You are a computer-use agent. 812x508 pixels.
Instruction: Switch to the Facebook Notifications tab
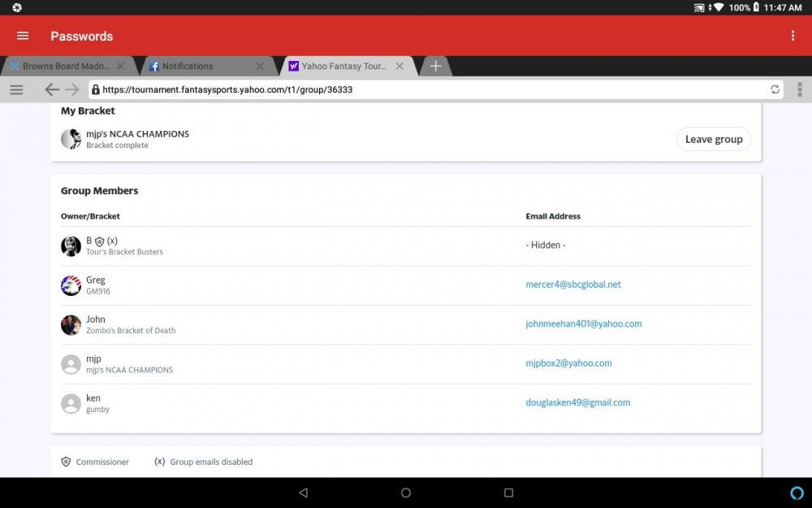pyautogui.click(x=187, y=67)
